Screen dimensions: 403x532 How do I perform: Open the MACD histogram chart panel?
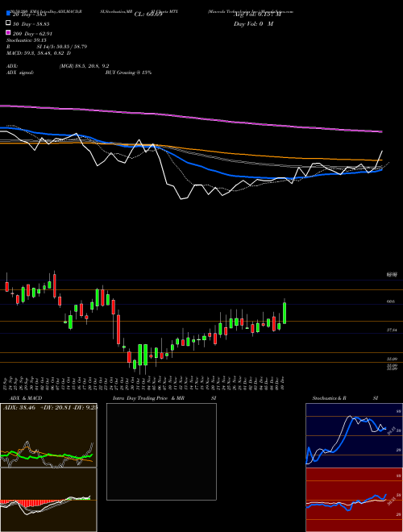click(x=48, y=500)
